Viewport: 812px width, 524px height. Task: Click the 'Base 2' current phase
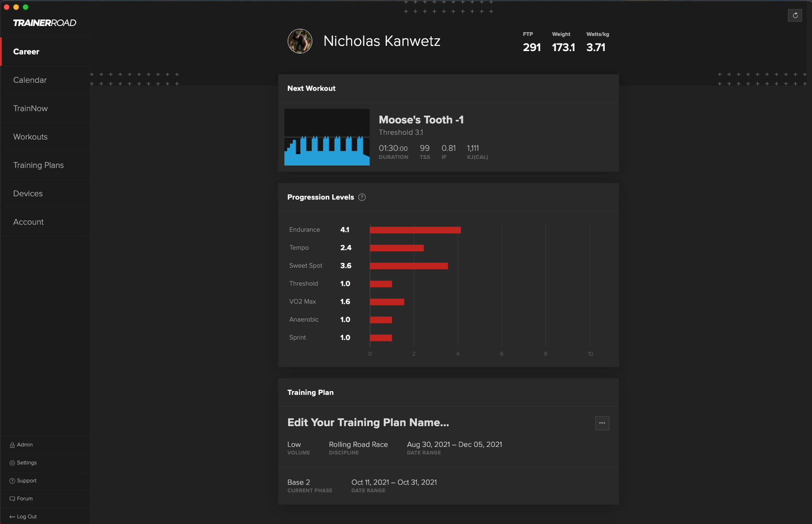point(299,482)
